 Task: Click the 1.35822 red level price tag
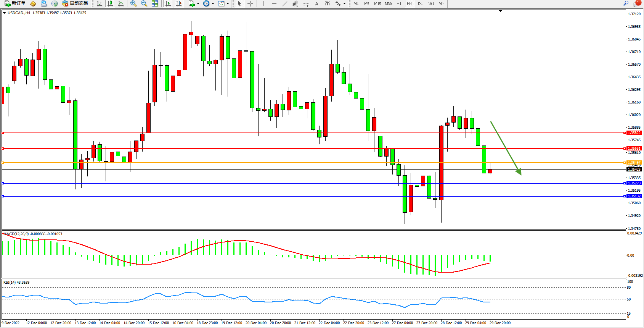pos(634,133)
